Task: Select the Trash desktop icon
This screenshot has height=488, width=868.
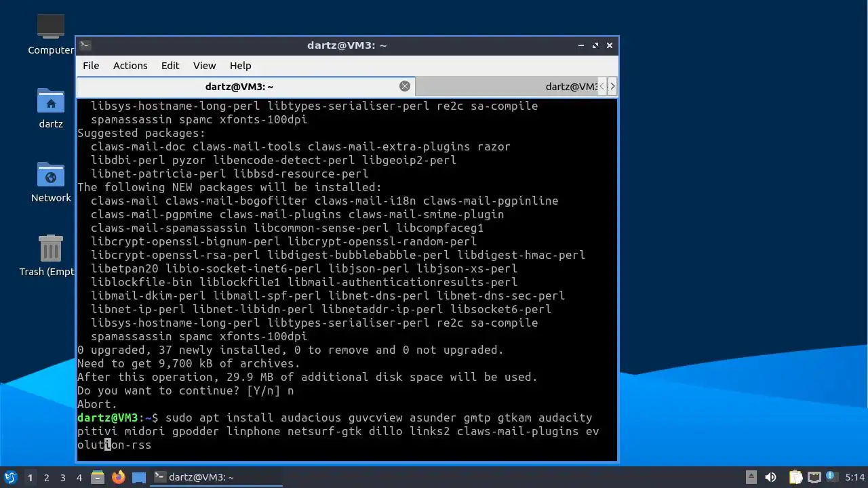Action: [51, 256]
